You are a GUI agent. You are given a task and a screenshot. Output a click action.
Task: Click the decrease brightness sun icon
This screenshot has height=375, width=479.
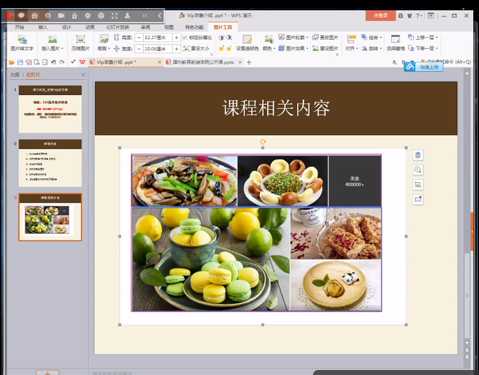click(x=229, y=49)
